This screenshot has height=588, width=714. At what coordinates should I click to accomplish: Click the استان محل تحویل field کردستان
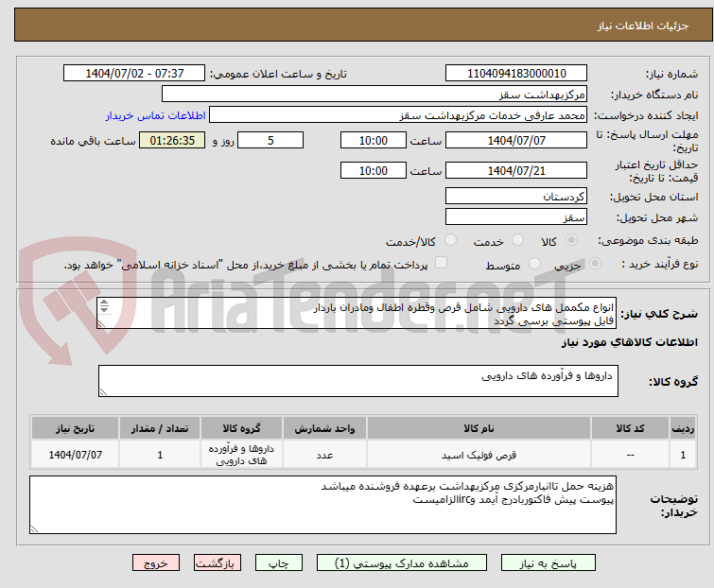tap(516, 196)
